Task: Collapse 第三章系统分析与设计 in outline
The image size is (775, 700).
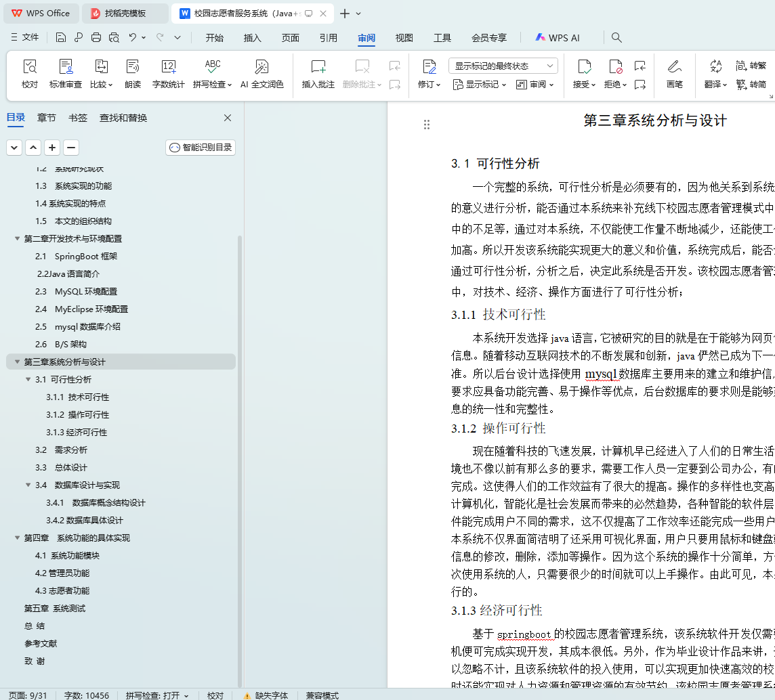Action: point(18,362)
